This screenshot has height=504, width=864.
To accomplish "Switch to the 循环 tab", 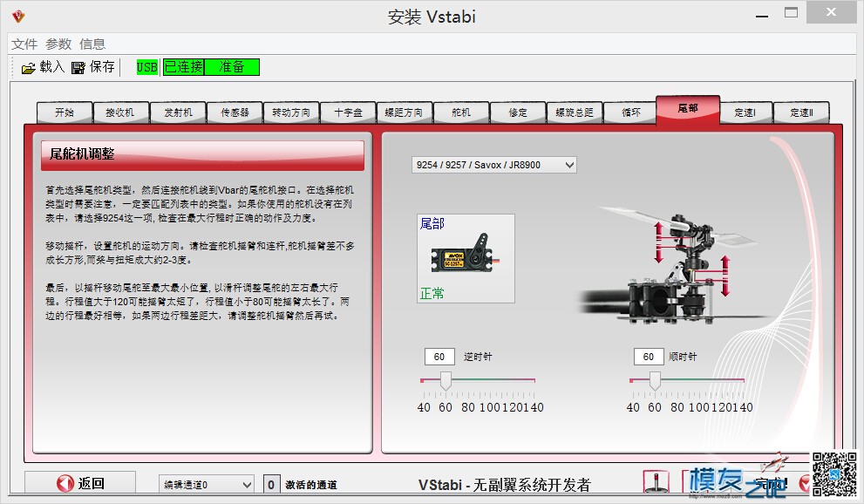I will click(x=631, y=112).
